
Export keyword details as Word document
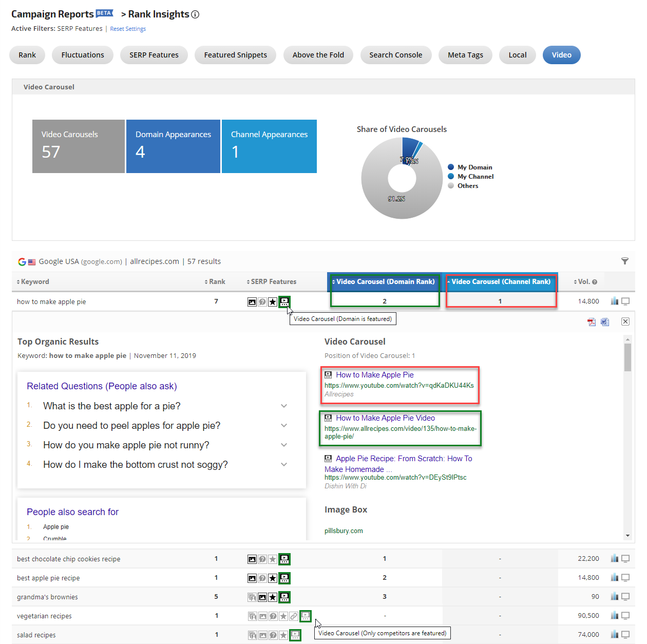click(x=605, y=321)
